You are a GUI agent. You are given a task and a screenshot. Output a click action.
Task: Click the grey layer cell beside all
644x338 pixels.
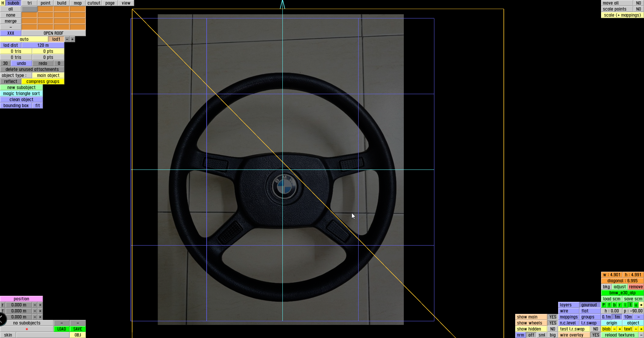point(30,9)
